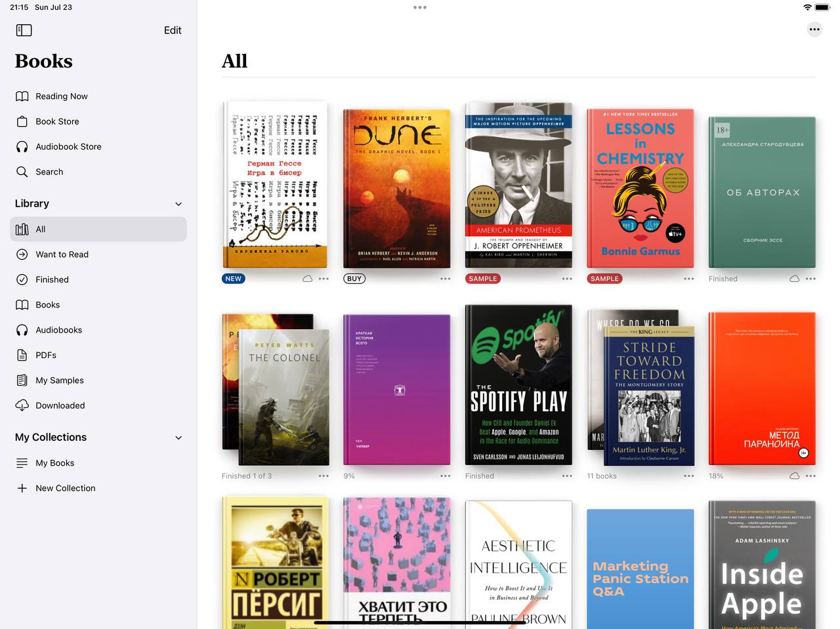Open The Spotify Play cover
Screen dimensions: 840x629
coord(518,385)
